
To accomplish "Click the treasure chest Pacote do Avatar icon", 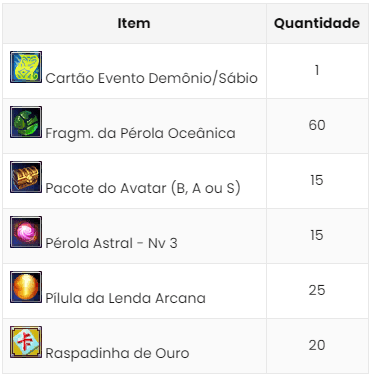I will [x=26, y=177].
